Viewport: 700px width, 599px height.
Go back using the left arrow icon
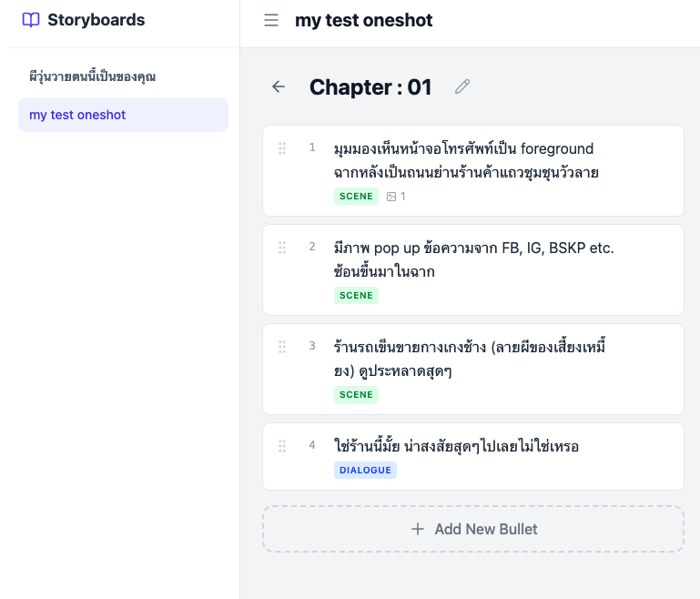279,86
